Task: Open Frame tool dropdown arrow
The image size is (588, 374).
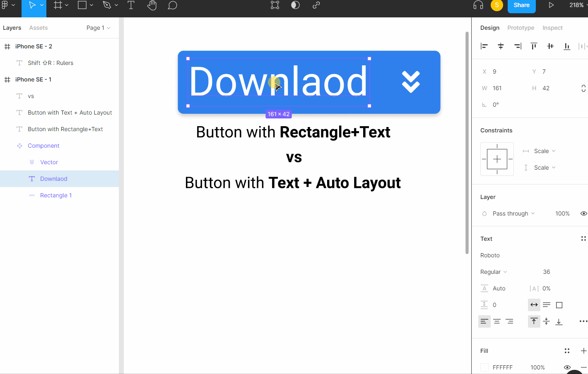Action: click(67, 5)
